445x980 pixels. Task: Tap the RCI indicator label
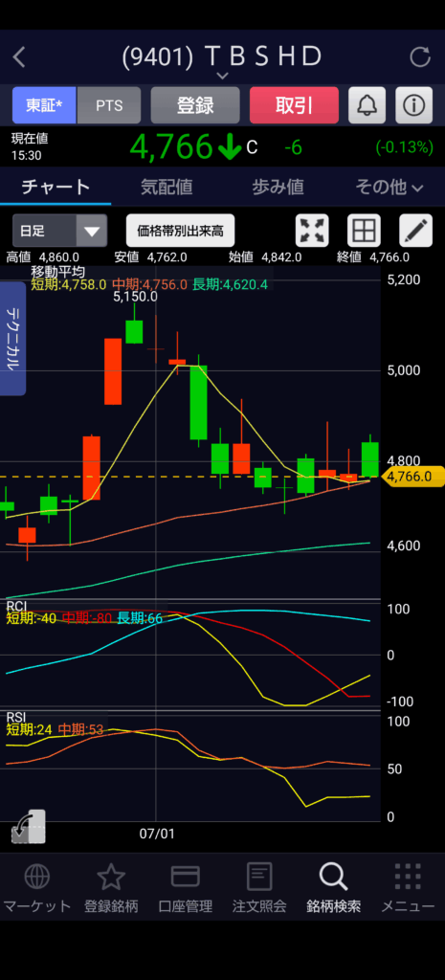[x=16, y=606]
